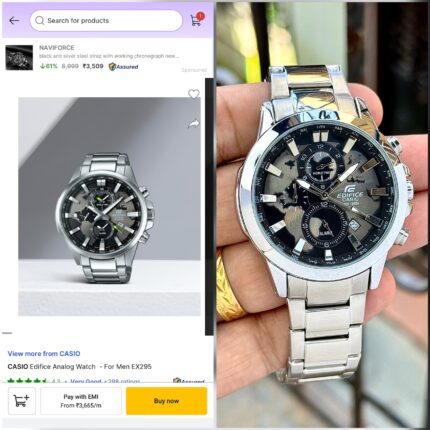
Task: Tap the Assured badge beside ratings
Action: pyautogui.click(x=189, y=381)
